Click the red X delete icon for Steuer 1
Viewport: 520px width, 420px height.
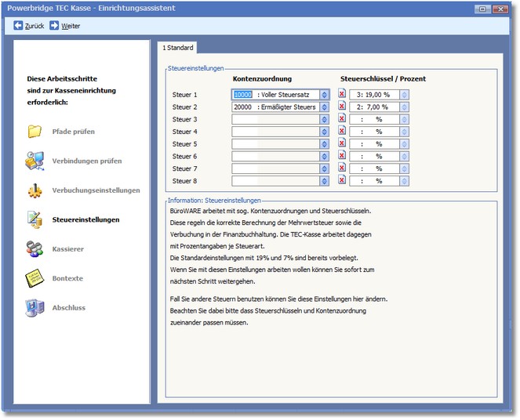342,94
